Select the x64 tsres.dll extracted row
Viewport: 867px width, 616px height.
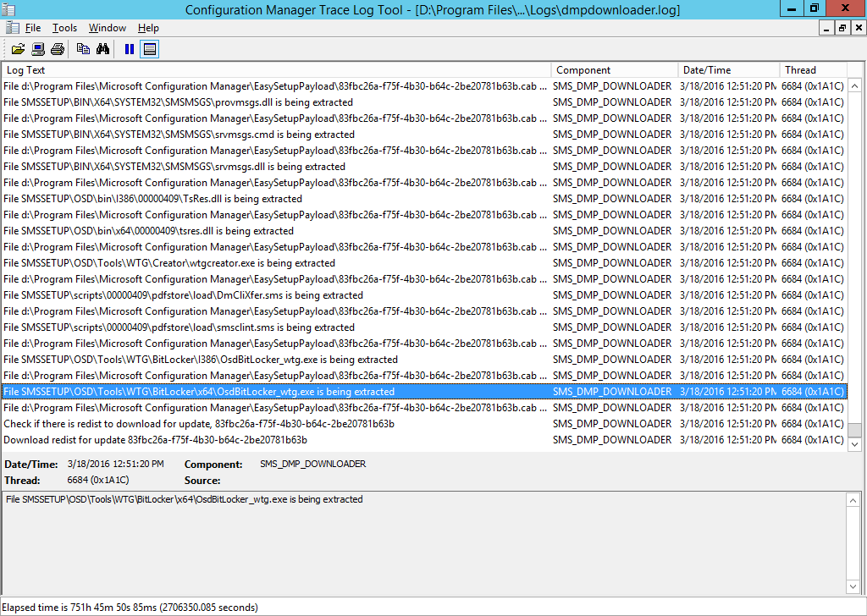point(424,231)
